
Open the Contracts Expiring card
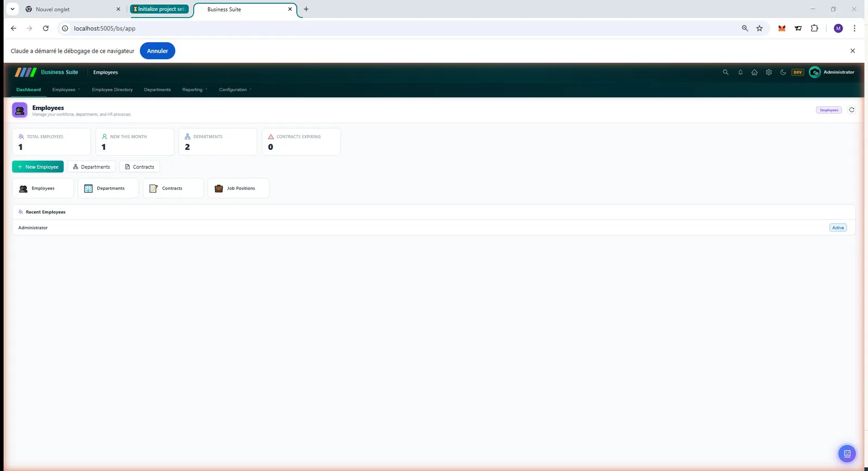coord(301,142)
